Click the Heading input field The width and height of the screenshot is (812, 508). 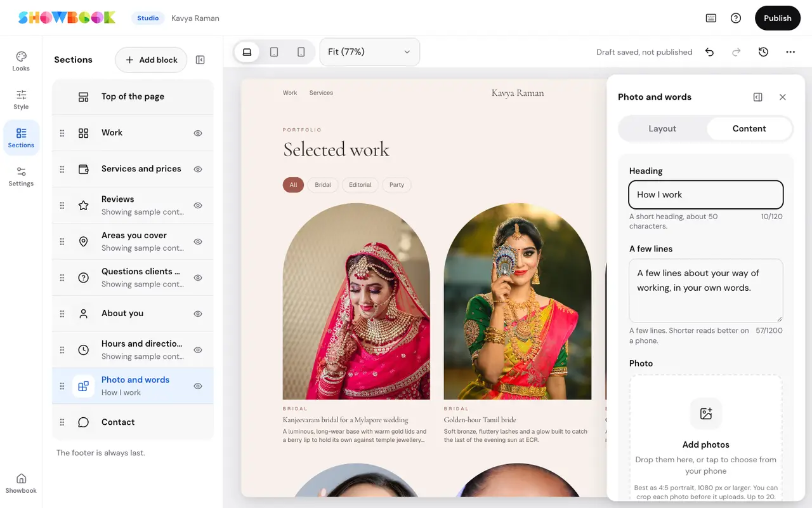[x=706, y=195]
